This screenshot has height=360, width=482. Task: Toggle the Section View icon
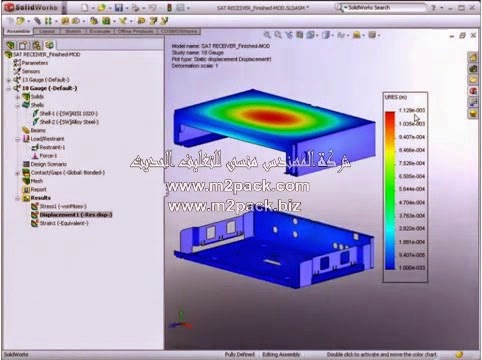[300, 35]
